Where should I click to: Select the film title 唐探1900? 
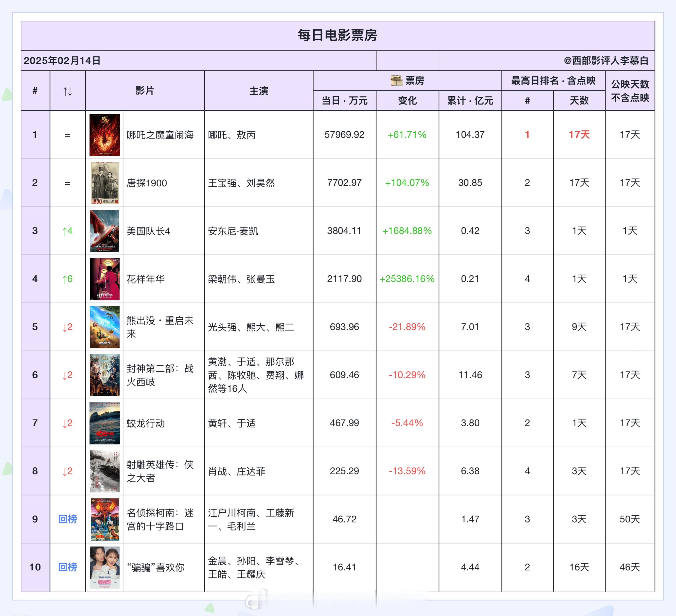coord(146,183)
